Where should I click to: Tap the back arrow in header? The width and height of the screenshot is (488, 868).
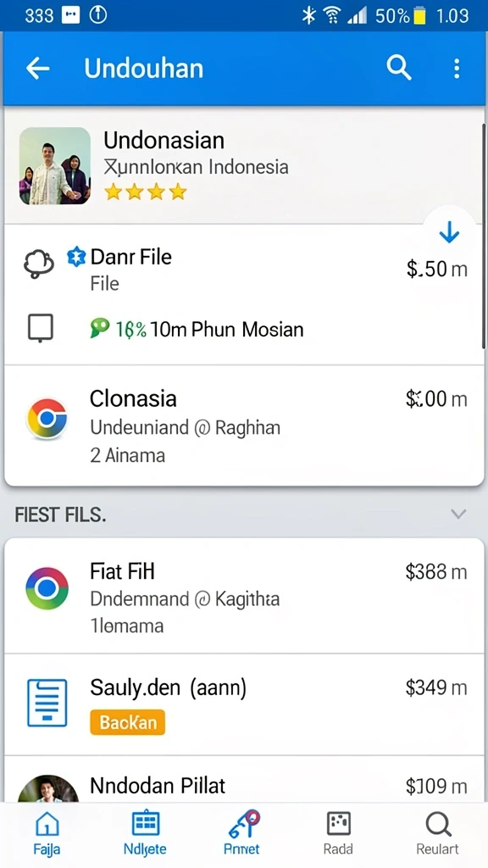tap(37, 69)
